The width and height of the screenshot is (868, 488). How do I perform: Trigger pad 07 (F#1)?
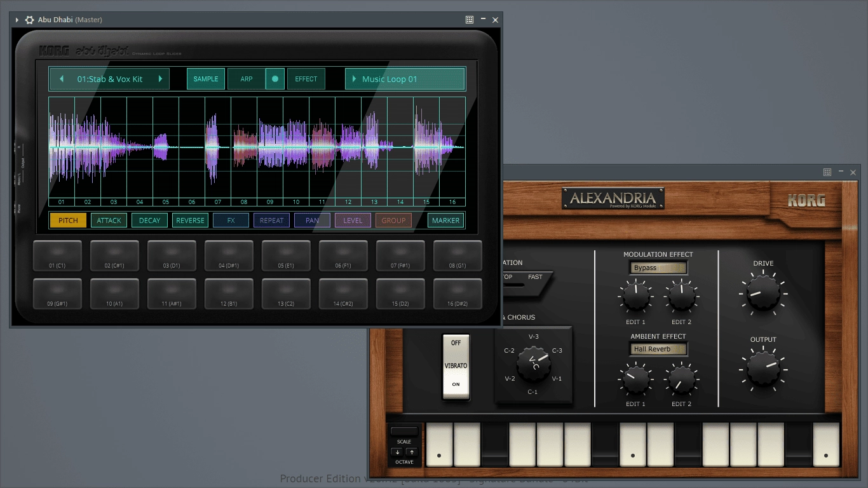400,255
